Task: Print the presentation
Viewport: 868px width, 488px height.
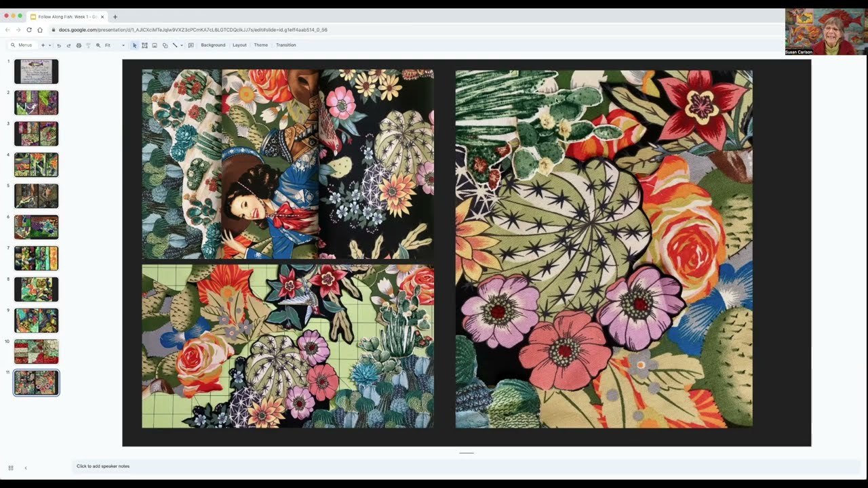Action: [x=79, y=45]
